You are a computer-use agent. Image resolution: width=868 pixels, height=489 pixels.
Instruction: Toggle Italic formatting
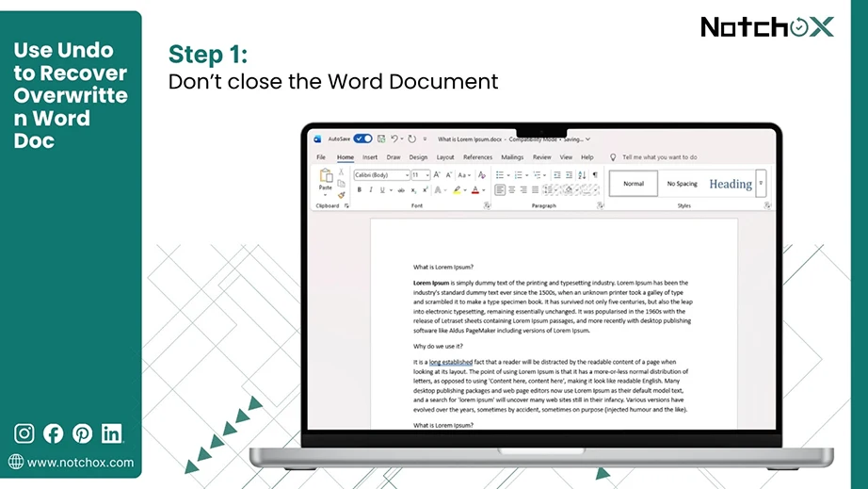click(x=371, y=190)
